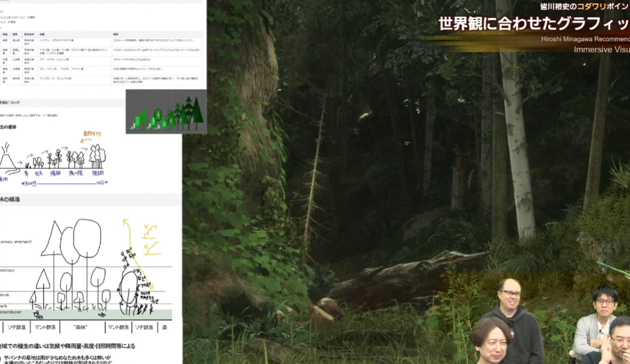Click the "林の構造" section heading
This screenshot has width=630, height=364.
tap(10, 199)
